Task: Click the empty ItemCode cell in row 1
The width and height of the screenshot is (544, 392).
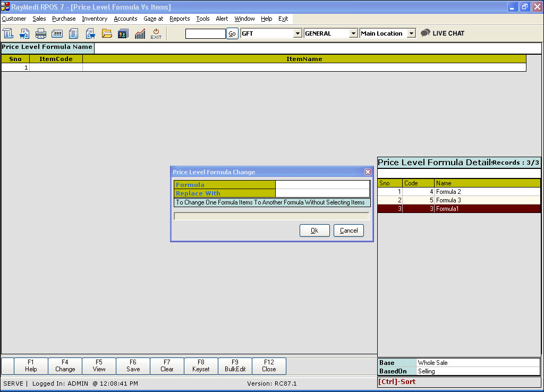Action: coord(56,67)
